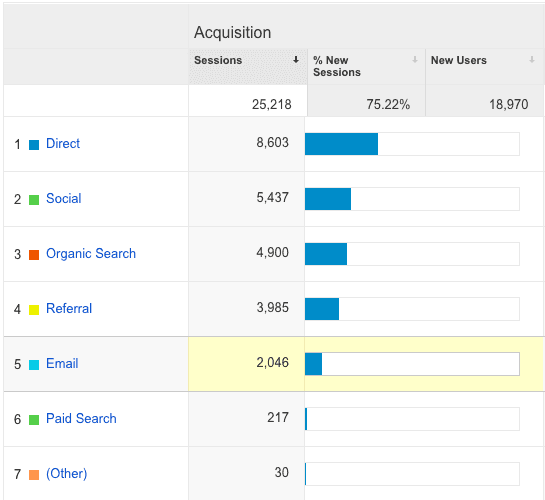Click the Direct row sessions bar
Image resolution: width=545 pixels, height=500 pixels.
tap(412, 144)
